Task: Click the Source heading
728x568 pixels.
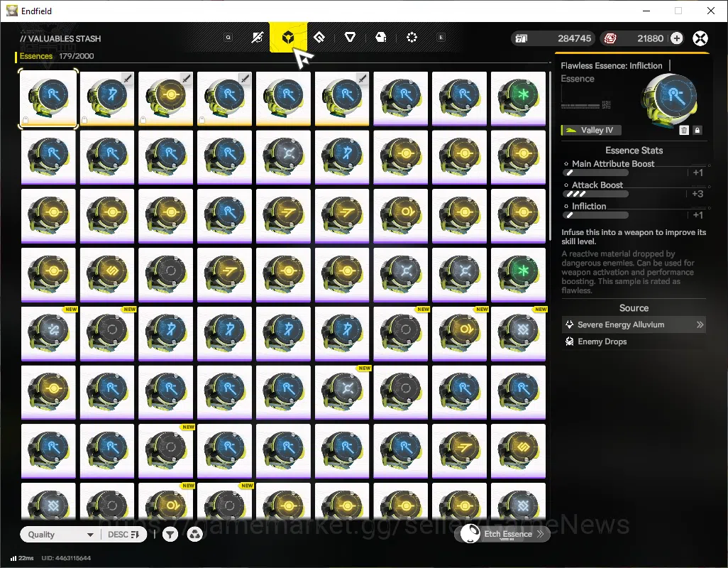Action: point(634,308)
